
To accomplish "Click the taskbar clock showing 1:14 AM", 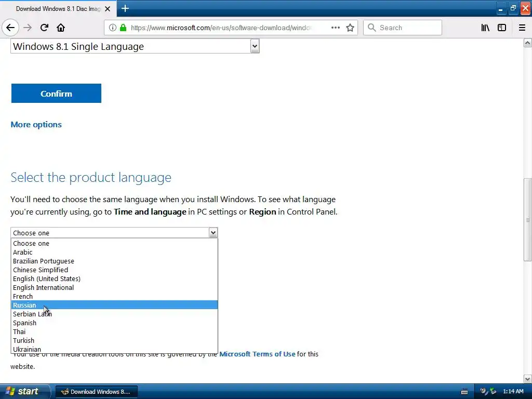I will (x=513, y=391).
